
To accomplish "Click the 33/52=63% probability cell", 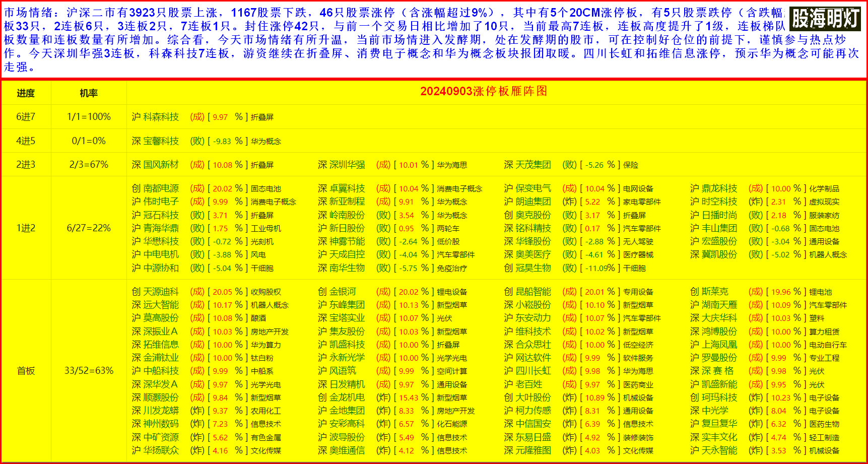I will 89,371.
